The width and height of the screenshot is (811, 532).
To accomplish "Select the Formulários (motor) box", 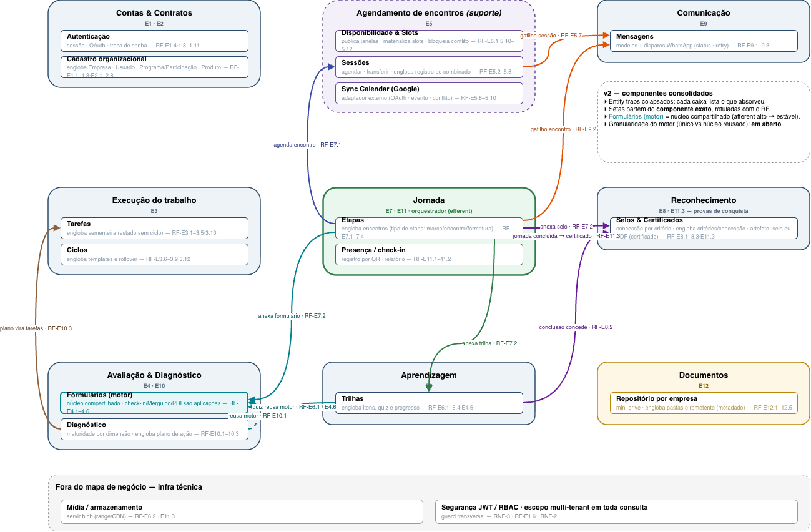I will pyautogui.click(x=154, y=403).
